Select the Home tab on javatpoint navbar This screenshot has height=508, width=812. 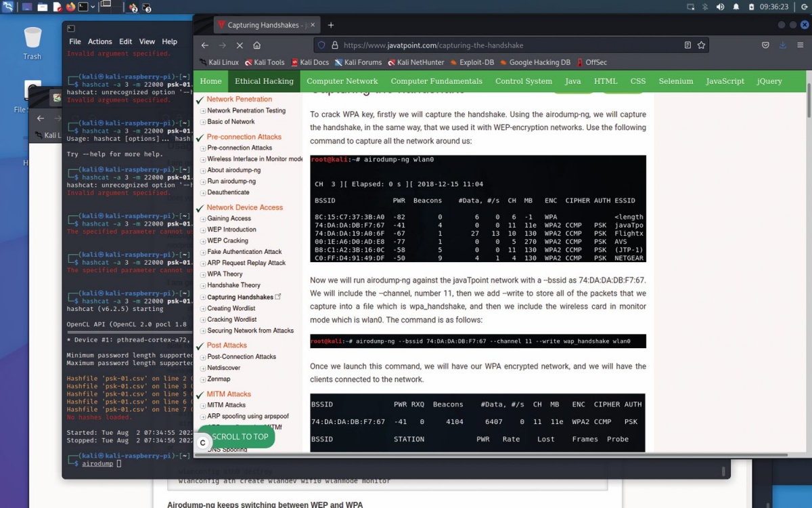(x=210, y=81)
